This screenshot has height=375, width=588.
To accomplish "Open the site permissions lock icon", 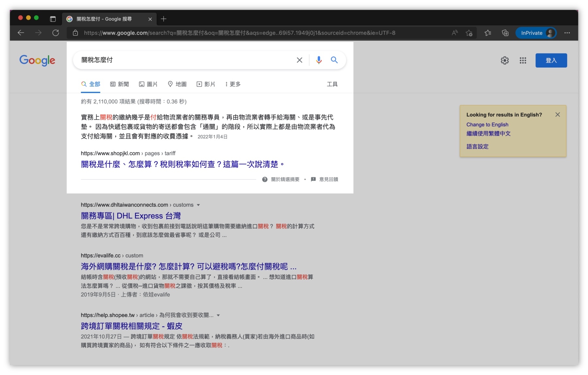I will [x=75, y=33].
